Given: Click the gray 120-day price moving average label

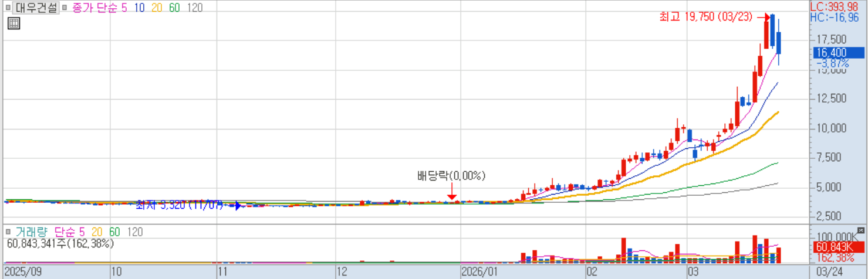Looking at the screenshot, I should [x=194, y=9].
